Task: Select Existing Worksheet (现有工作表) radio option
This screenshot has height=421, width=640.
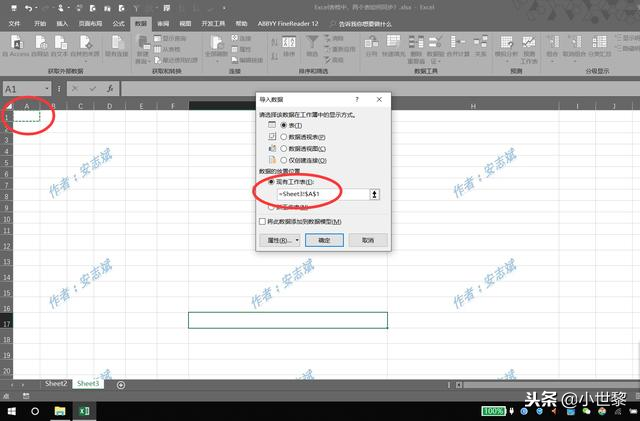Action: point(271,182)
